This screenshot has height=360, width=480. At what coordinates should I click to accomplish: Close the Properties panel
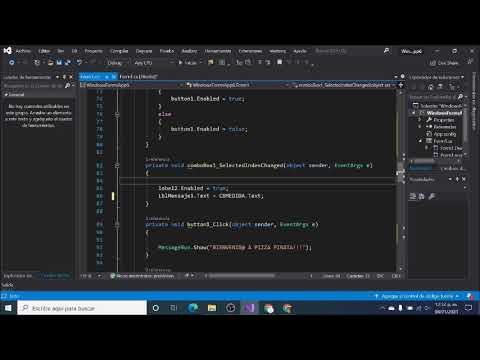pyautogui.click(x=464, y=179)
